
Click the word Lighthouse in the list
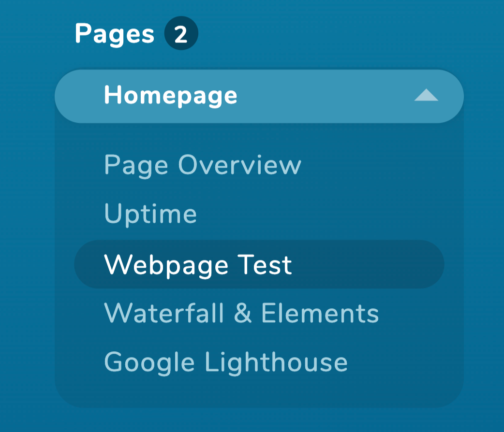pyautogui.click(x=276, y=362)
